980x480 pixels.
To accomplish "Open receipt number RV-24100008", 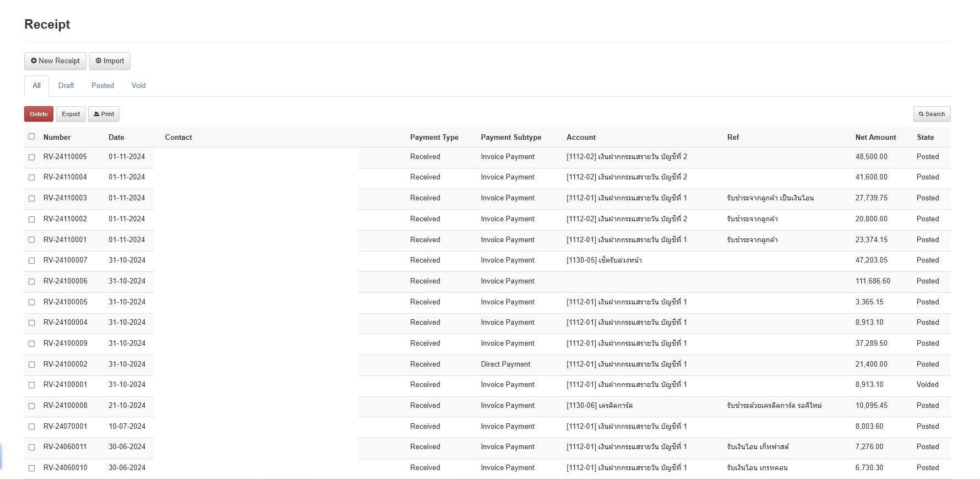I will [x=65, y=406].
